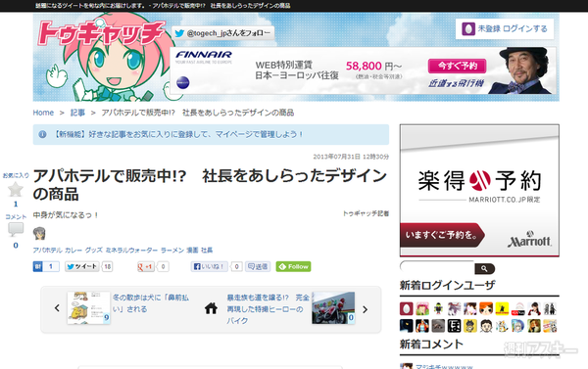The image size is (588, 369).
Task: Go to Home breadcrumb link
Action: (x=43, y=113)
